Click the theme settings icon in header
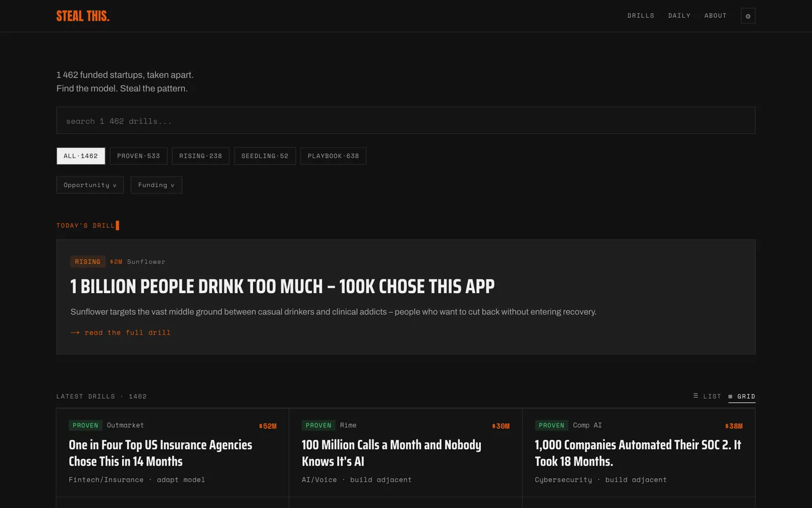 (x=748, y=16)
